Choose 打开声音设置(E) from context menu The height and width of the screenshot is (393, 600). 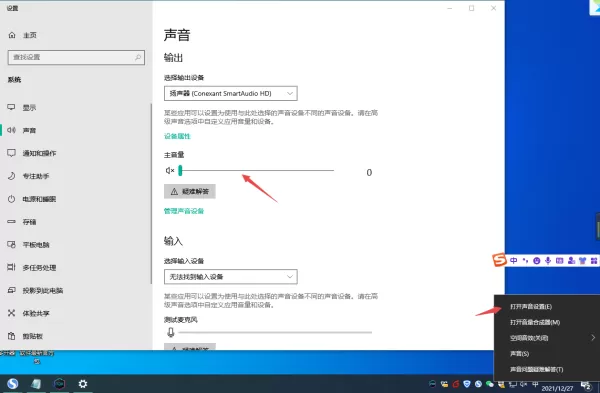pos(531,307)
